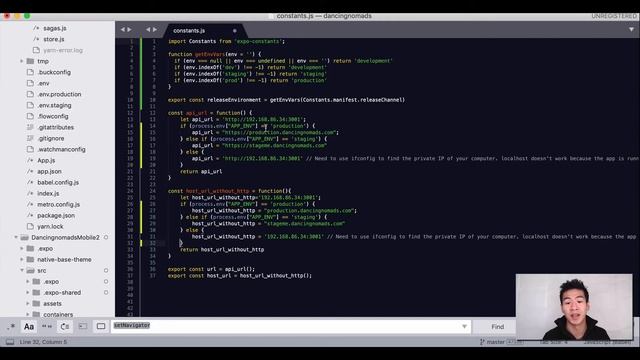Viewport: 640px width, 360px height.
Task: Click the .env file icon
Action: tap(30, 83)
